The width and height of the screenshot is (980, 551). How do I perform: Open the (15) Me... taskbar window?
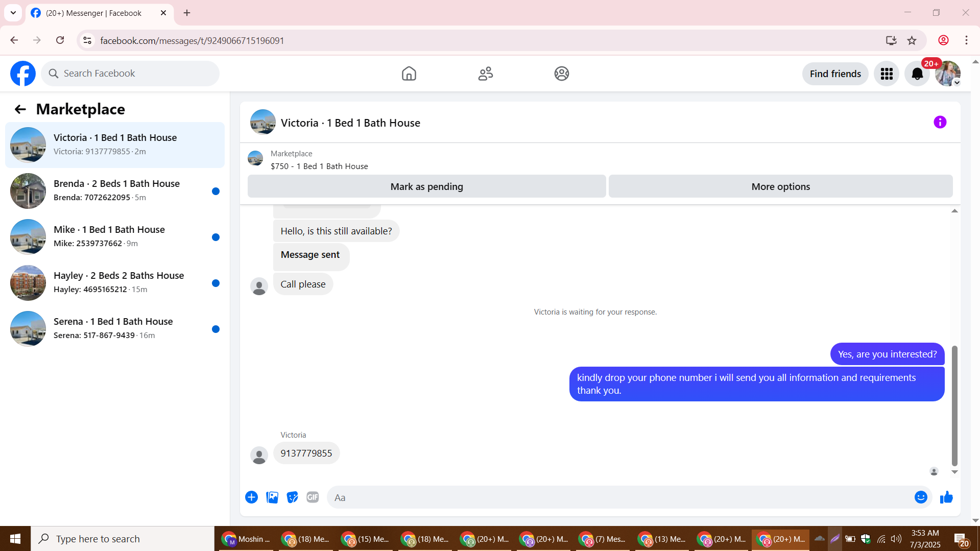coord(365,539)
